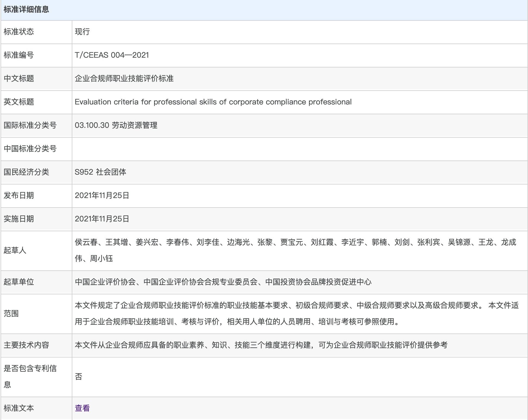The image size is (528, 420).
Task: Click the 现行 status value
Action: click(81, 32)
